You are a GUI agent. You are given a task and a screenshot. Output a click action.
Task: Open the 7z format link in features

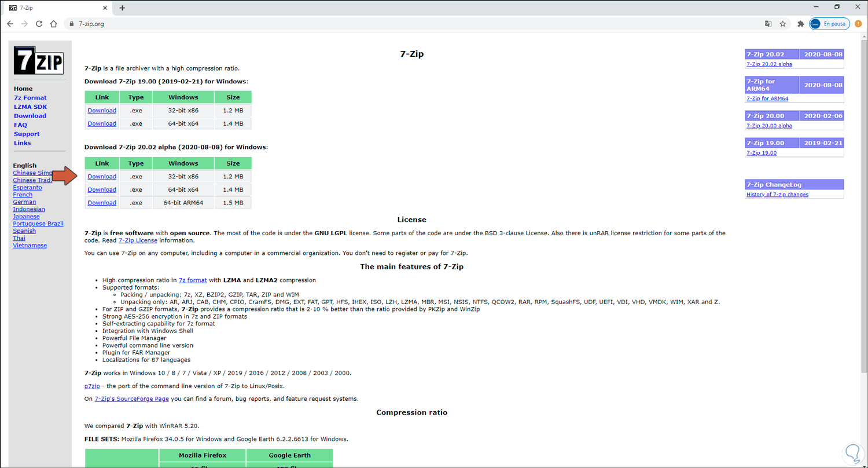point(193,280)
